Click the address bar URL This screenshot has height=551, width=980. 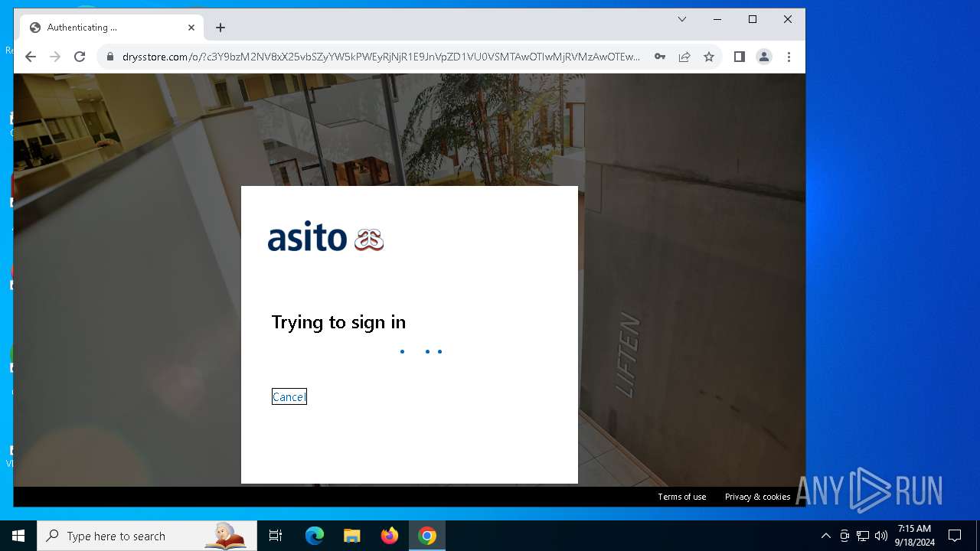pos(381,57)
